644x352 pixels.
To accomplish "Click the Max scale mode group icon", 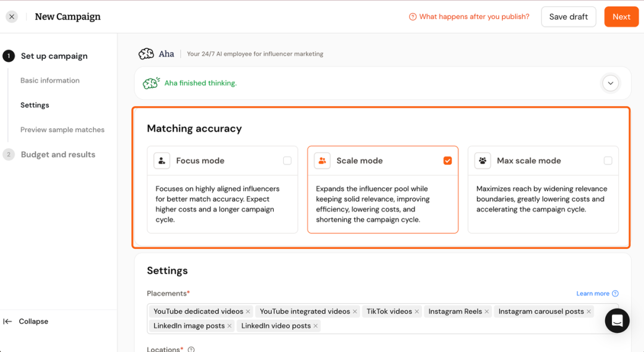I will pyautogui.click(x=482, y=161).
